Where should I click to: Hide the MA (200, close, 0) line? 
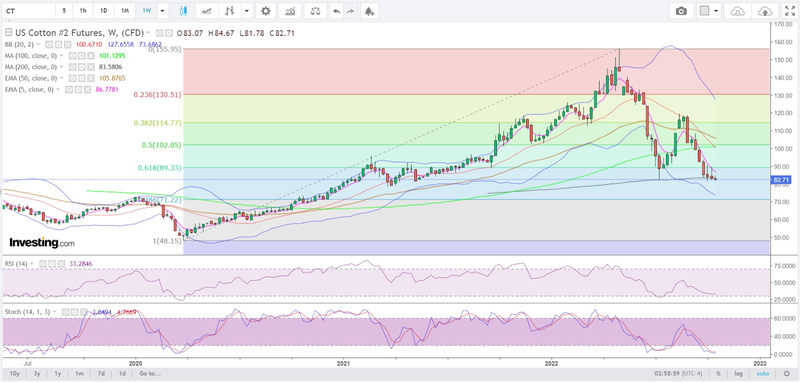[72, 67]
